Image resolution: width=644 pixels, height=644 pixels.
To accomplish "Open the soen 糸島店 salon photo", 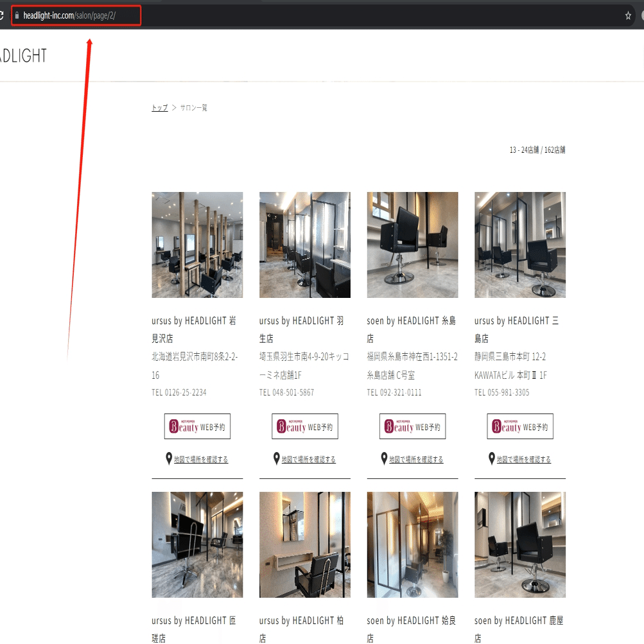I will click(x=412, y=245).
